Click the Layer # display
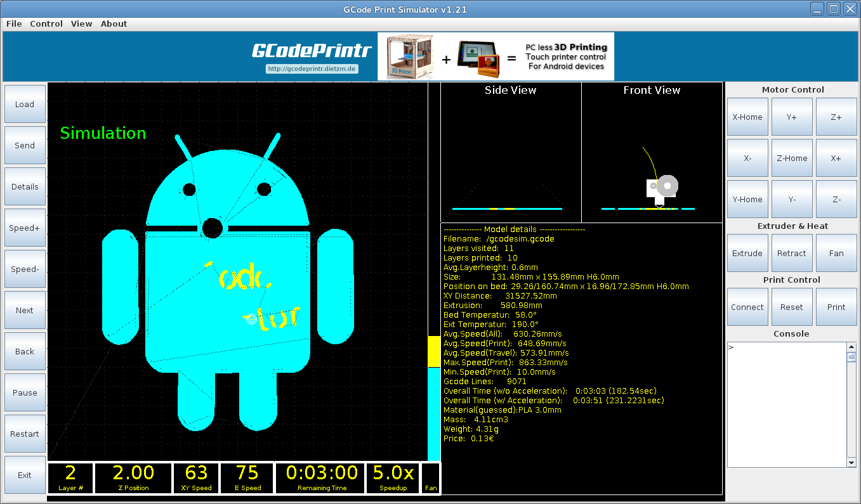The width and height of the screenshot is (861, 504). [x=70, y=478]
